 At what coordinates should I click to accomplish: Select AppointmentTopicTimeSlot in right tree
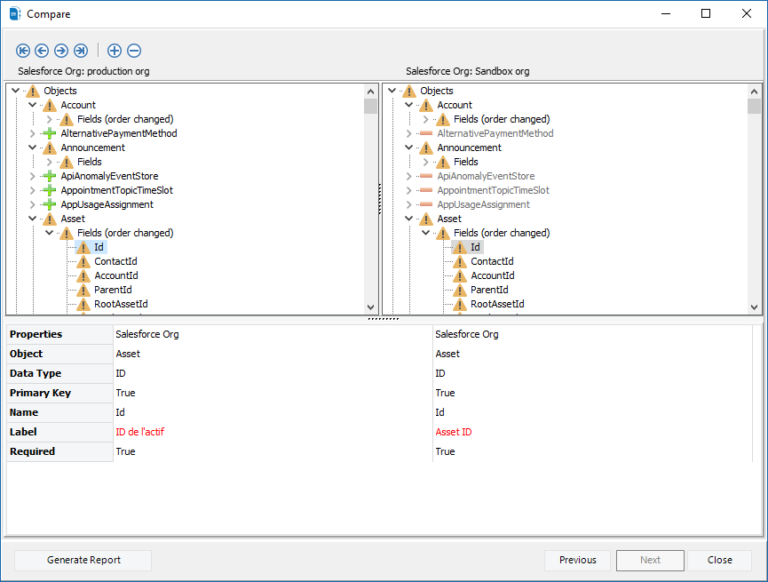[493, 190]
